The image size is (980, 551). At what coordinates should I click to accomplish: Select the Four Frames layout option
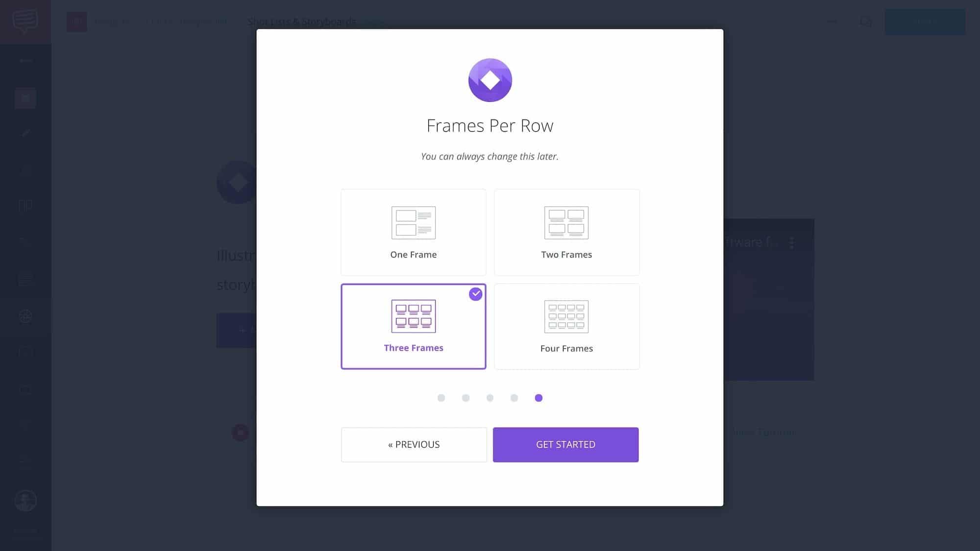(x=567, y=326)
